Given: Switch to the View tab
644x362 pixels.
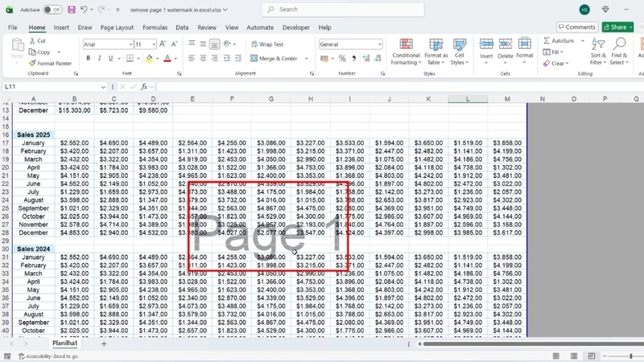Looking at the screenshot, I should click(232, 27).
